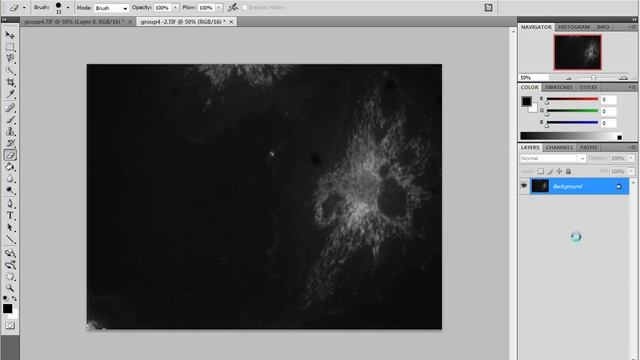Image resolution: width=640 pixels, height=360 pixels.
Task: Select the Crop tool
Action: (x=10, y=82)
